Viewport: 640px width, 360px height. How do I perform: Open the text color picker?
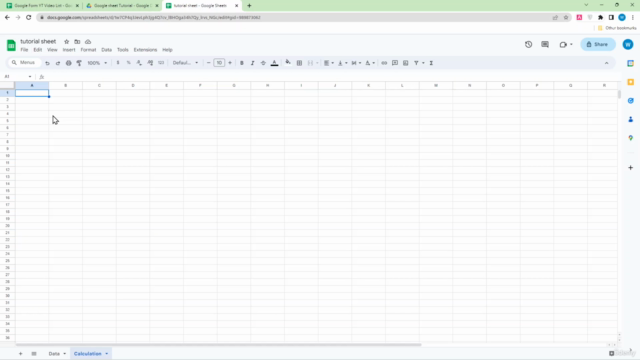pyautogui.click(x=274, y=63)
